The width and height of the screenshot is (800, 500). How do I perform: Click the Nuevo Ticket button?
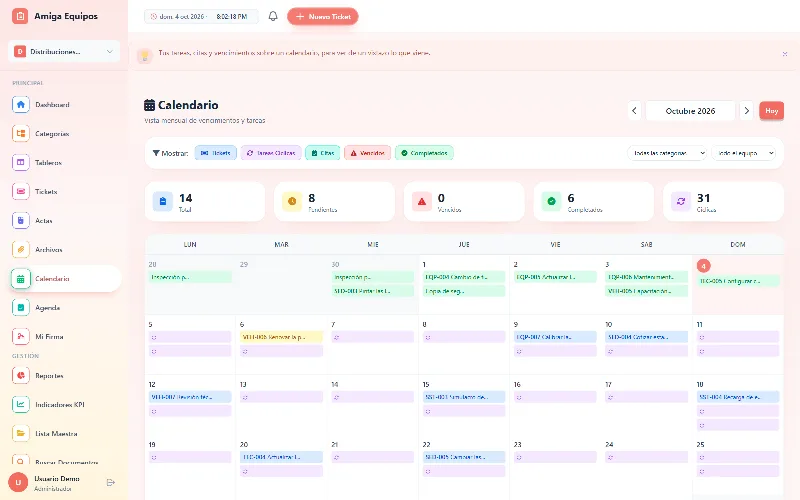coord(322,16)
